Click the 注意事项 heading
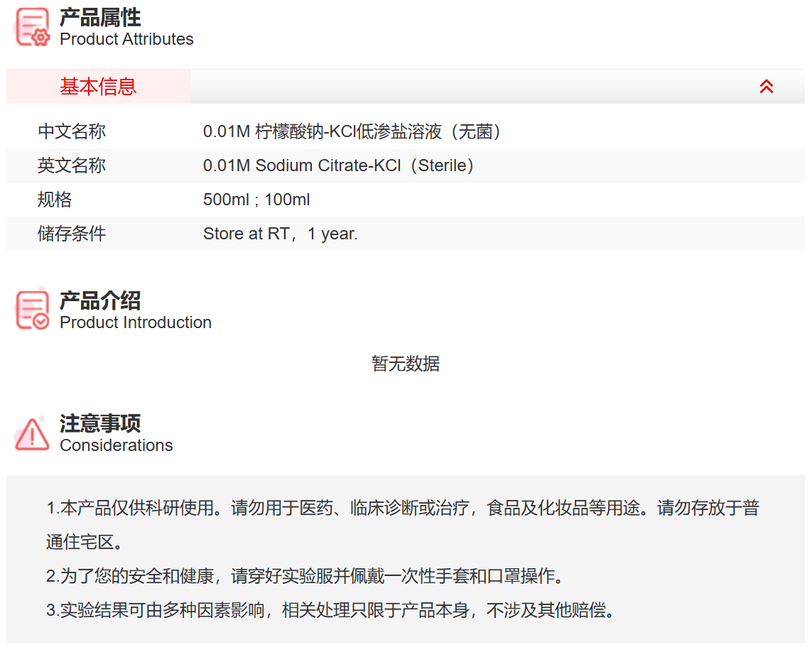The width and height of the screenshot is (812, 652). tap(100, 423)
